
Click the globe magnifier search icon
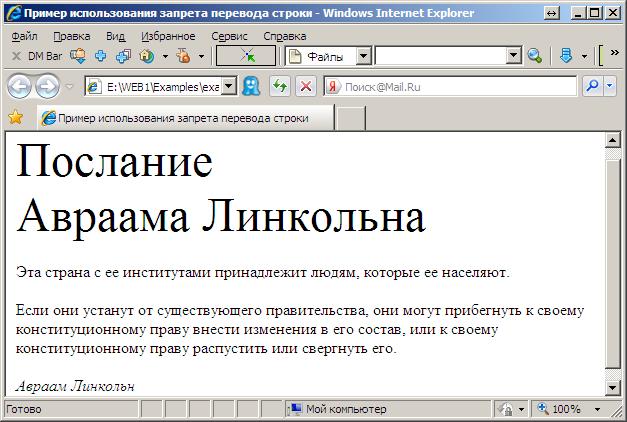tap(535, 56)
